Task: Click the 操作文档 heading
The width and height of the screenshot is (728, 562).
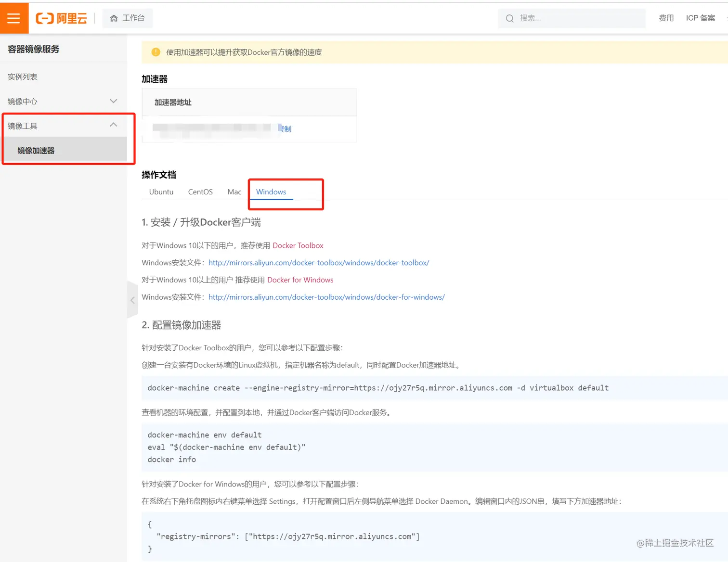Action: (x=159, y=175)
